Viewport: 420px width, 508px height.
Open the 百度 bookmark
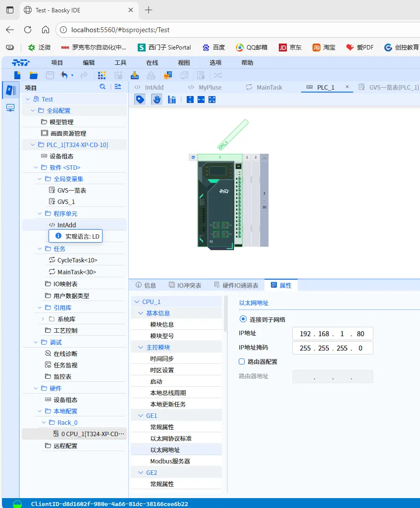coord(213,48)
